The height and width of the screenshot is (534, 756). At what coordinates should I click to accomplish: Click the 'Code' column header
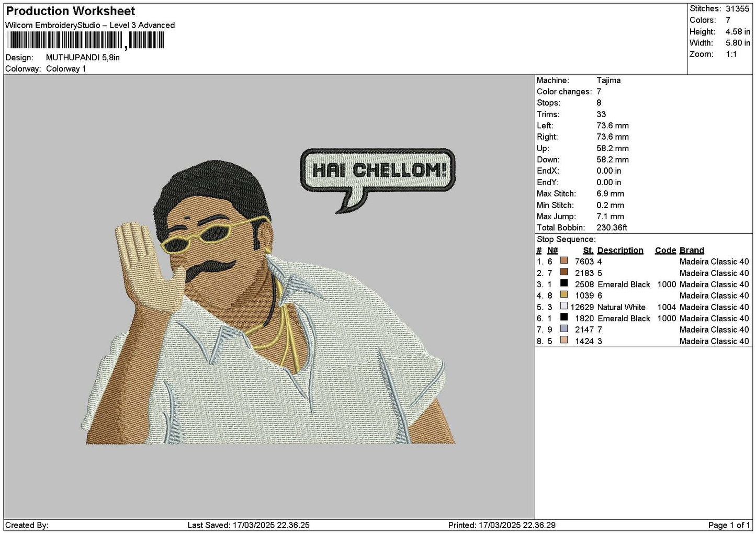[665, 251]
